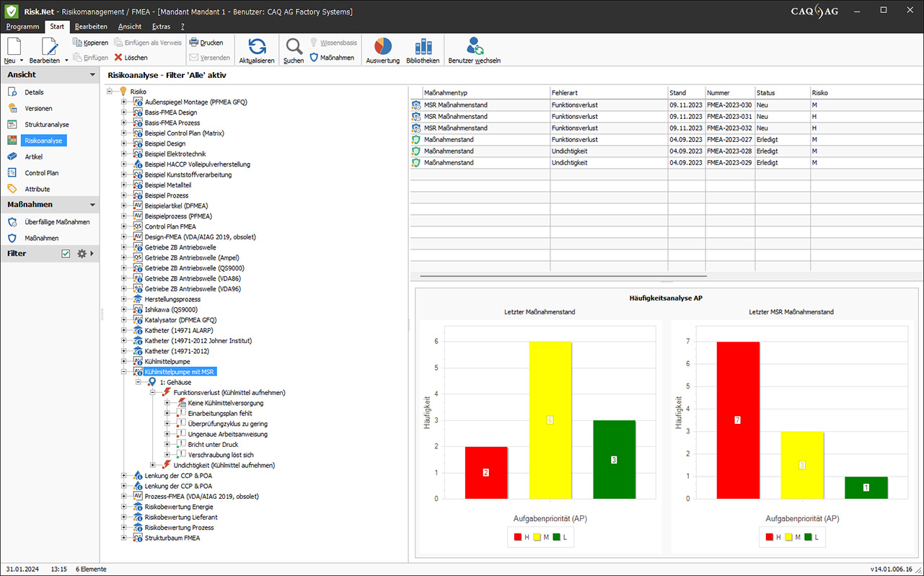Select Bricht unter Druck tree item

click(213, 445)
